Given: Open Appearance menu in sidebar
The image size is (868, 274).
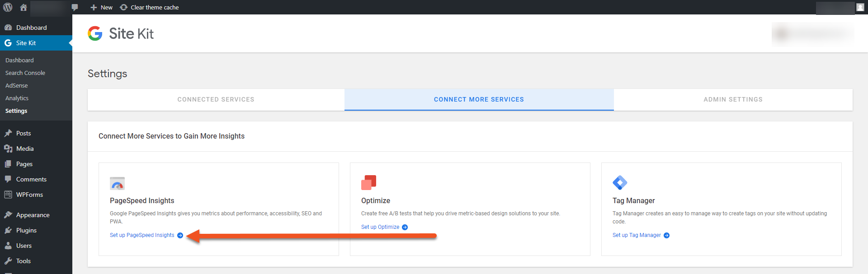Looking at the screenshot, I should (33, 215).
